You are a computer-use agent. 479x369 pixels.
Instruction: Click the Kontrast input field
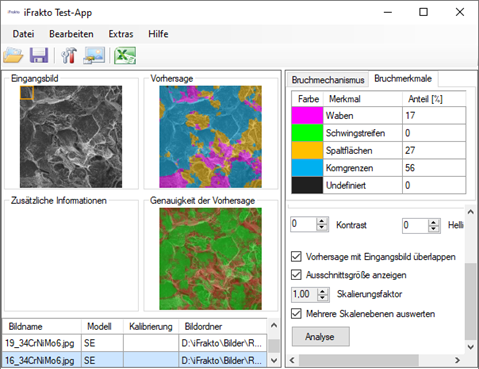coord(304,224)
